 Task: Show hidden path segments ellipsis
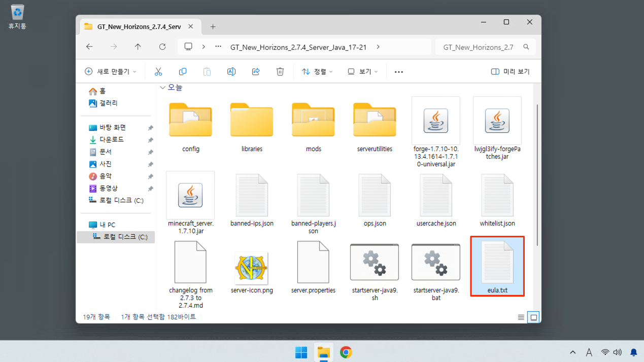(x=218, y=47)
